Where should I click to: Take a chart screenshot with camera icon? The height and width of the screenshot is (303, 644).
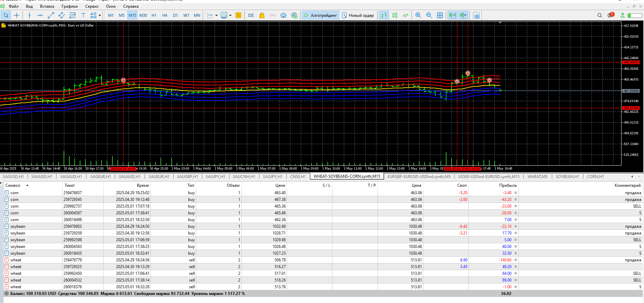476,15
